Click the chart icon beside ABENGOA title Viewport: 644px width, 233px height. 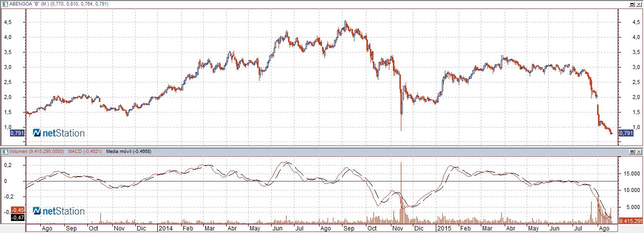4,3
